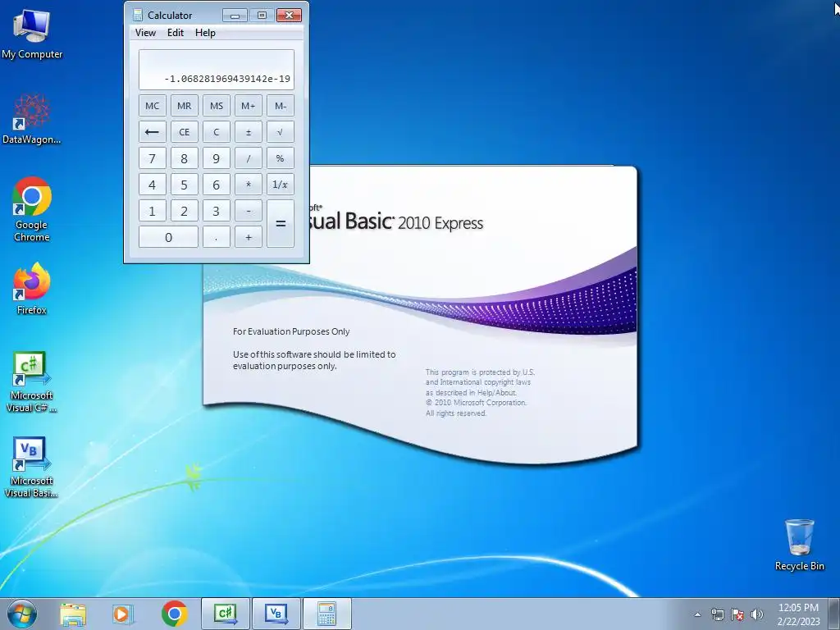This screenshot has height=630, width=840.
Task: Click the Calculator result display
Action: coord(217,70)
